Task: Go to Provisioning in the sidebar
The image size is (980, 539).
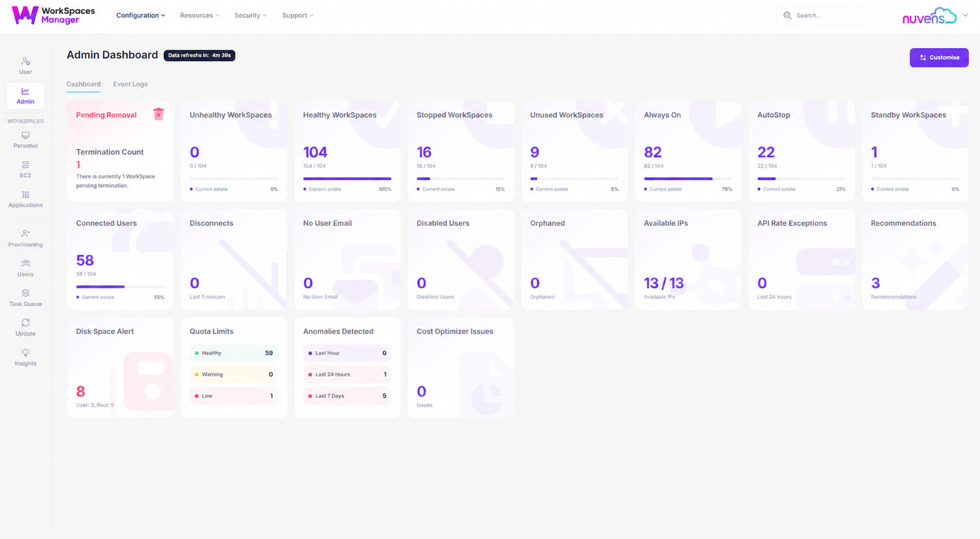Action: point(25,238)
